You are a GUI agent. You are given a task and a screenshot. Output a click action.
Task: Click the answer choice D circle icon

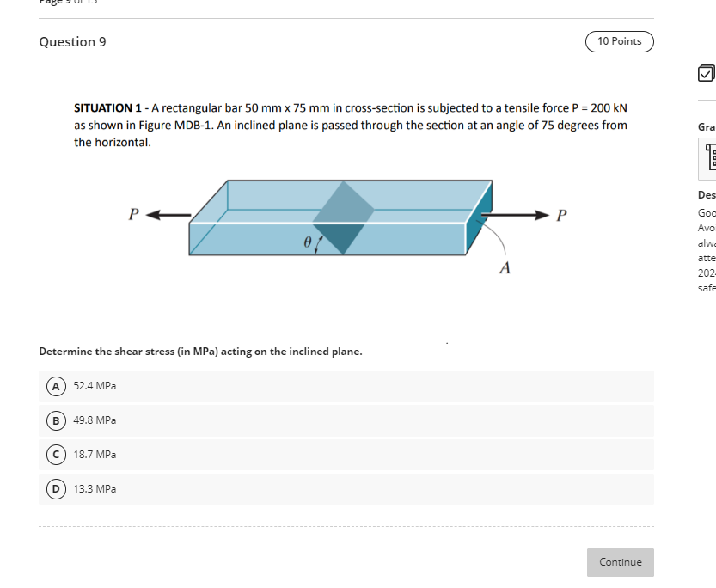point(54,489)
